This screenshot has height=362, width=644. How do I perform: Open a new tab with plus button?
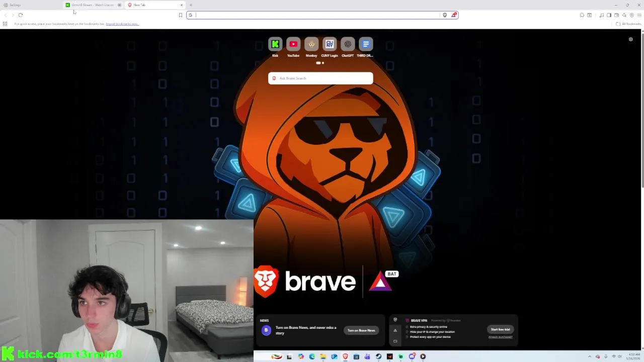(x=191, y=5)
